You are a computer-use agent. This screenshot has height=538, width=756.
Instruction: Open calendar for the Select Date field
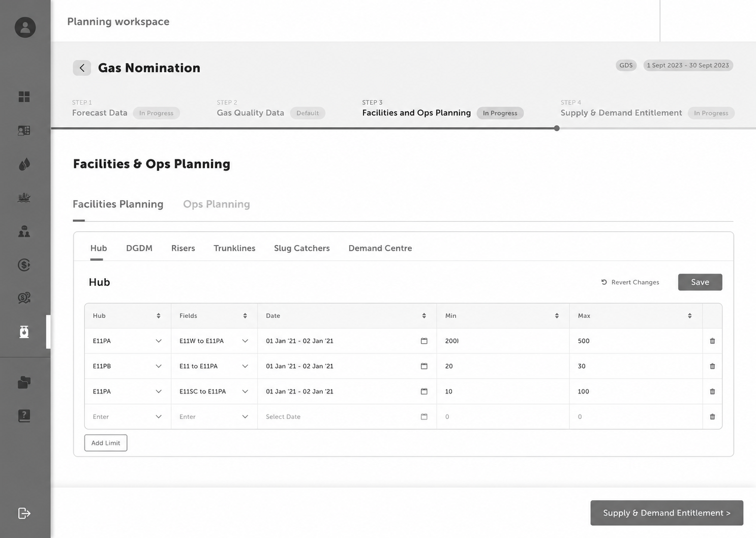point(424,416)
